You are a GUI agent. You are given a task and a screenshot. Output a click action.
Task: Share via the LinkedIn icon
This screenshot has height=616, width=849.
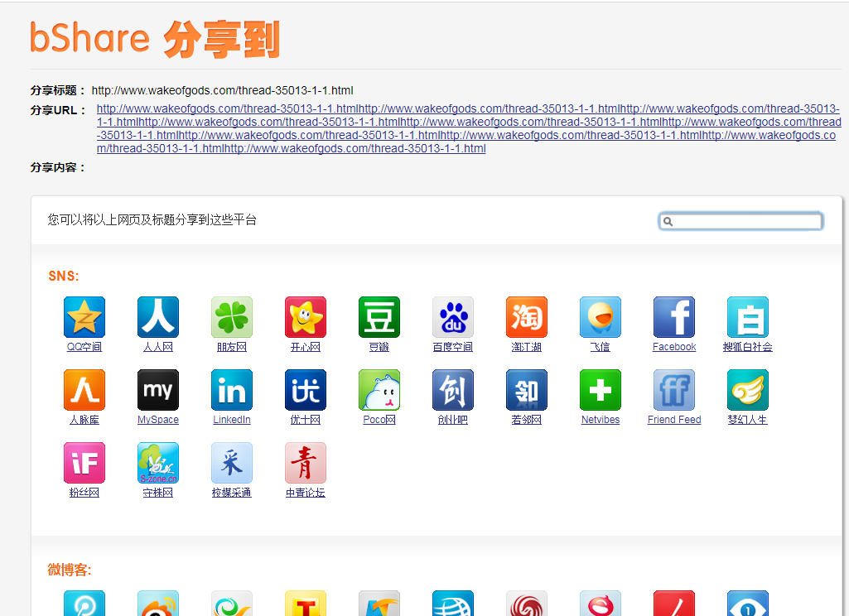click(232, 390)
